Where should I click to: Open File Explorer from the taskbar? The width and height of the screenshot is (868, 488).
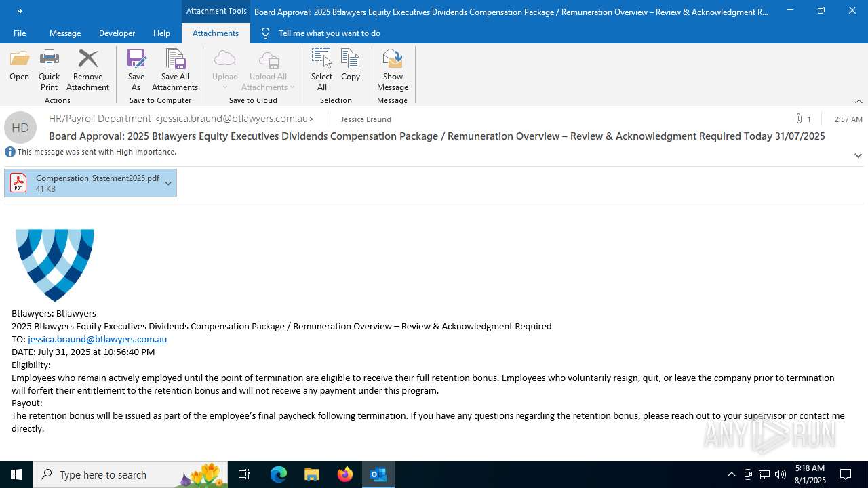[311, 474]
